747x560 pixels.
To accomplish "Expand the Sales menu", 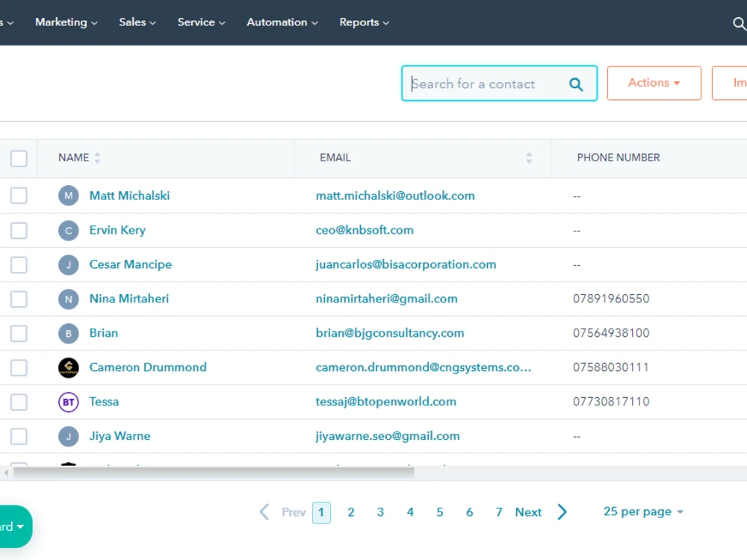I will pos(137,22).
